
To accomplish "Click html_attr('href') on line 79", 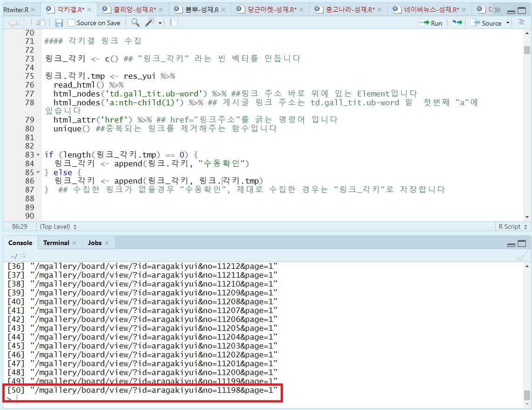I will [x=93, y=120].
